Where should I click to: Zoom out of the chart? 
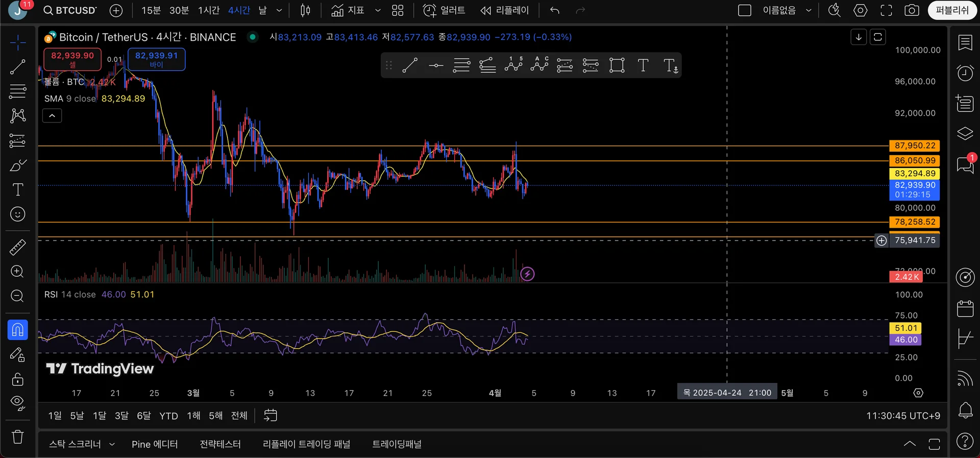[x=18, y=296]
